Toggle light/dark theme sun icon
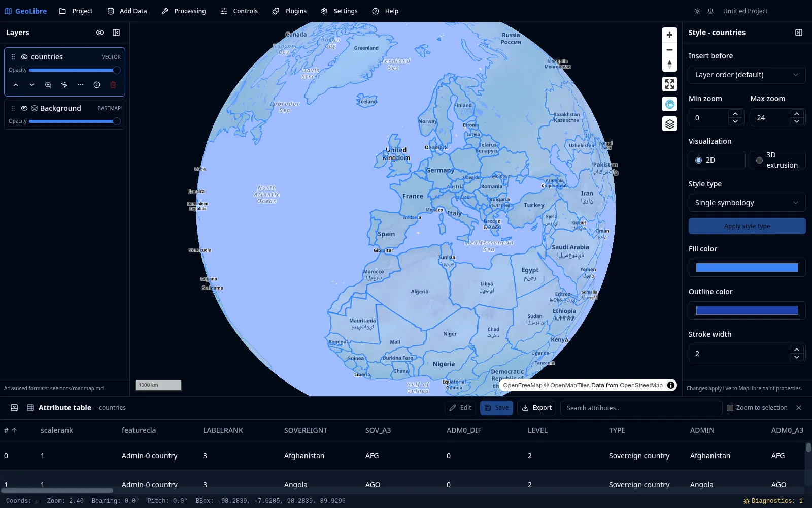The image size is (812, 508). coord(697,11)
